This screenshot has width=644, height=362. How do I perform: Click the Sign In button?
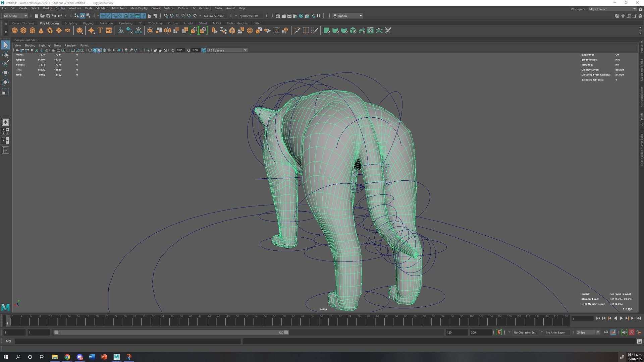(347, 16)
